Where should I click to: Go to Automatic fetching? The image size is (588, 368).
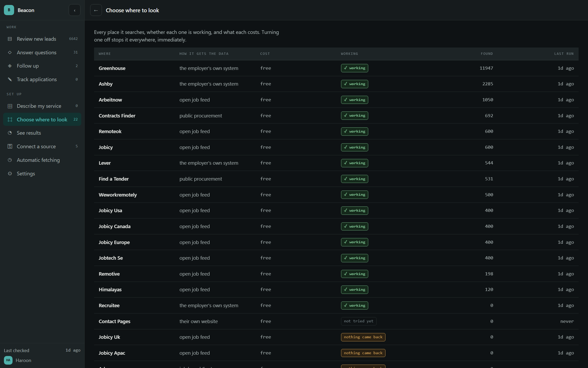point(42,160)
